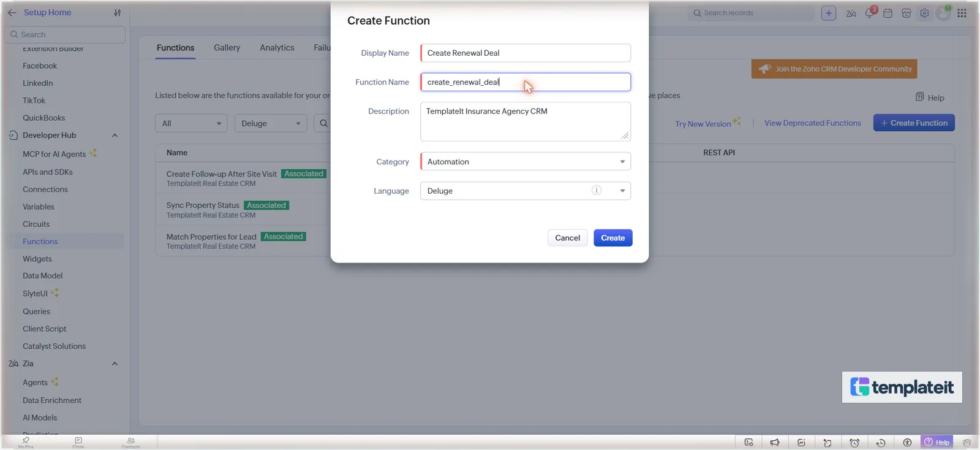Click the blue Create Function button
980x450 pixels.
pyautogui.click(x=914, y=123)
